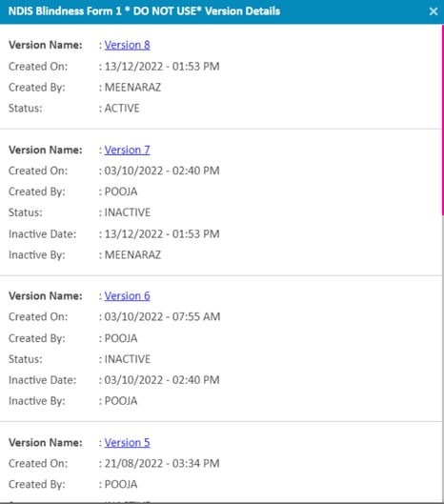This screenshot has width=444, height=504.
Task: Click Version 6 Inactive By POOJA
Action: [x=121, y=401]
